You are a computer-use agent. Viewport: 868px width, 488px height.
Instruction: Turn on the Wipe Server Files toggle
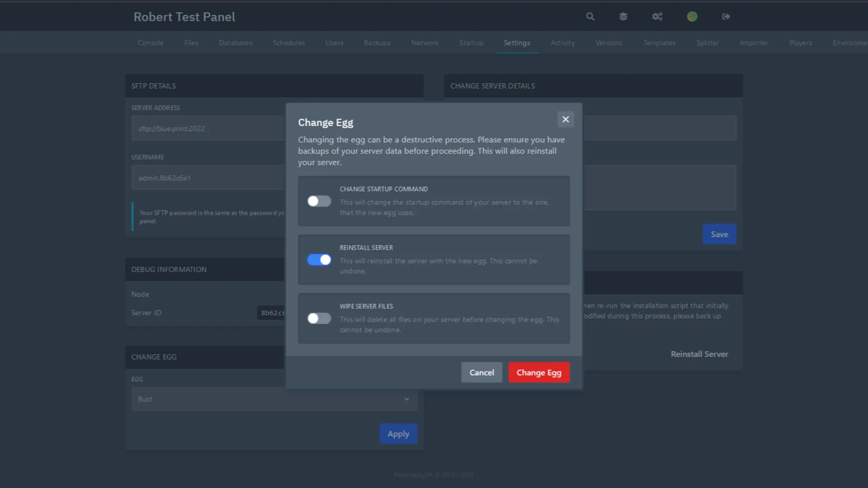319,319
